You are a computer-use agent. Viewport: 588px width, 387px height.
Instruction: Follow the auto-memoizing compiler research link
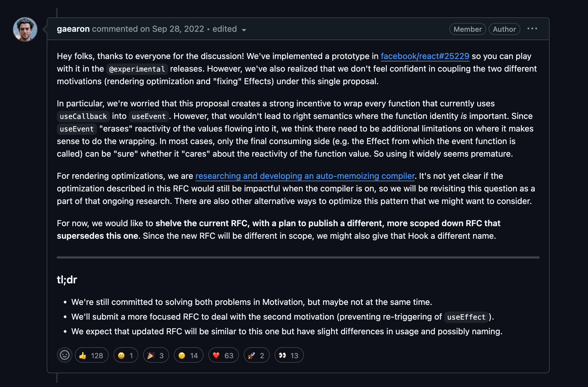[x=305, y=176]
